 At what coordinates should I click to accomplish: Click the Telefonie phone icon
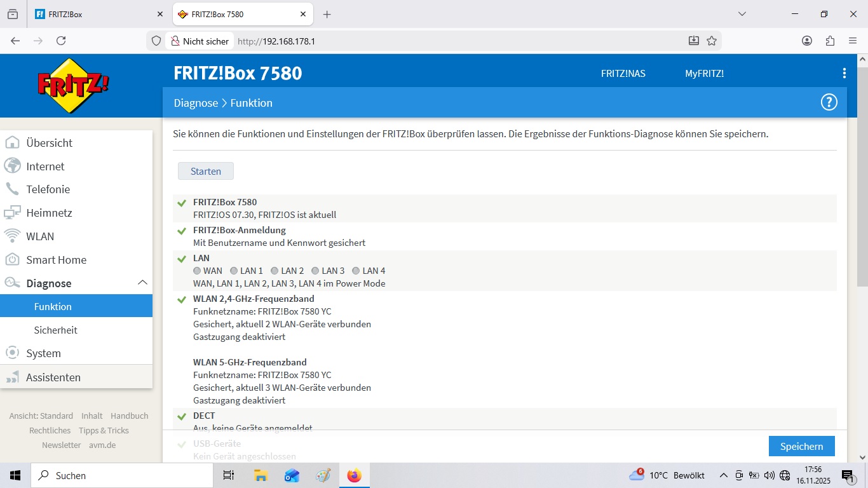(x=12, y=189)
